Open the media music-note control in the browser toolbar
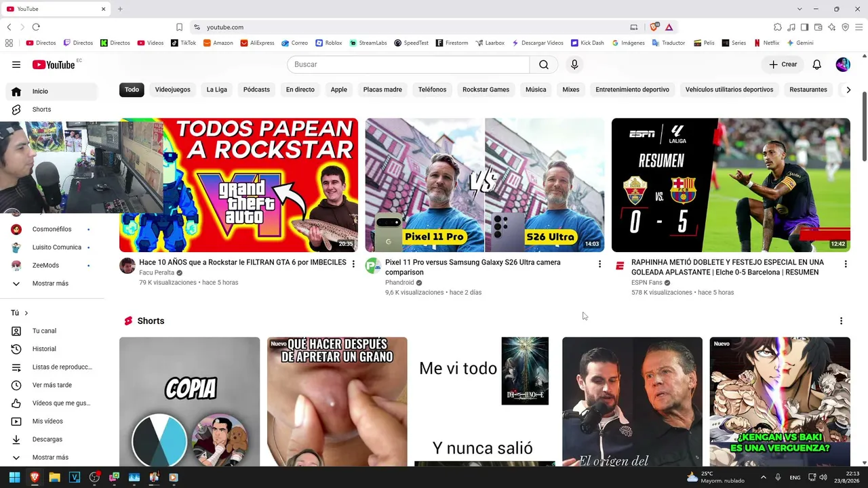The width and height of the screenshot is (868, 488). pyautogui.click(x=791, y=27)
